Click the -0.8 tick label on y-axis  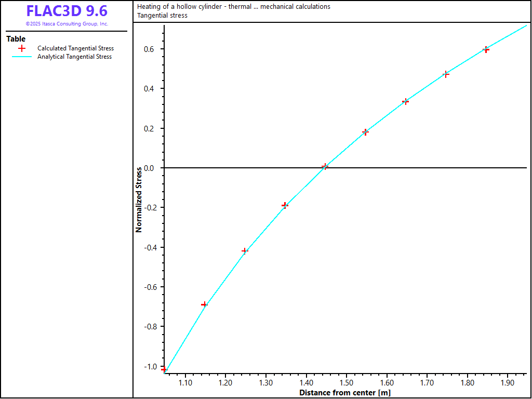(151, 326)
